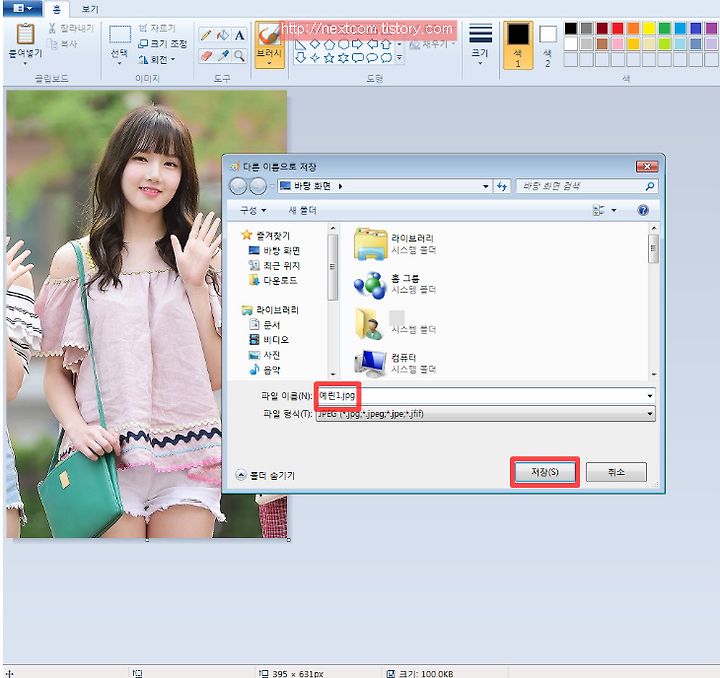Select the Fill with color bucket tool
The height and width of the screenshot is (678, 720).
223,35
